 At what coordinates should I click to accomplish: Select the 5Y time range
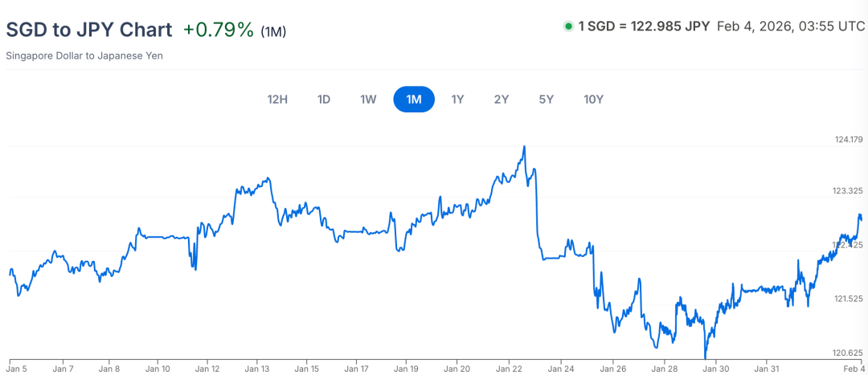547,100
